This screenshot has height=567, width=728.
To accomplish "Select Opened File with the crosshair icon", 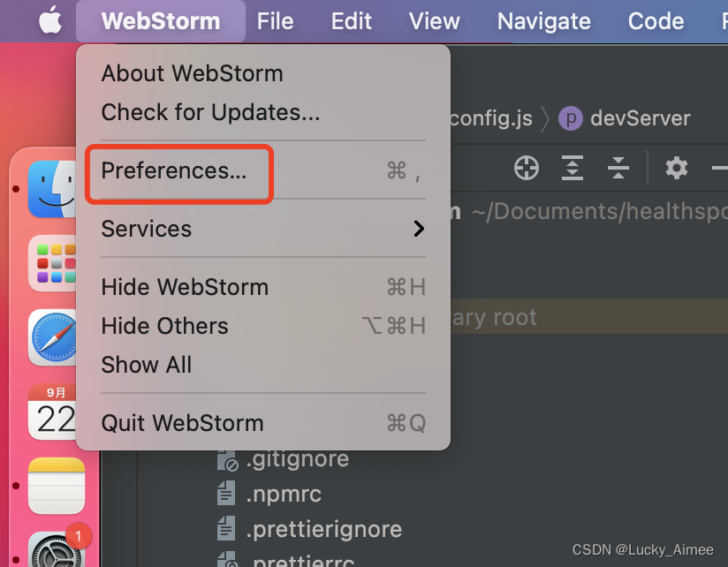I will 526,167.
